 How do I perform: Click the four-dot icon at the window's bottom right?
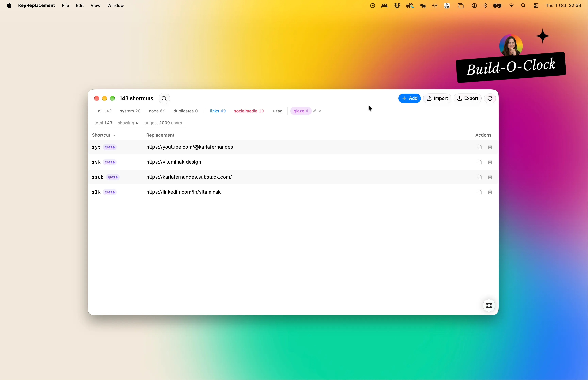pyautogui.click(x=489, y=305)
